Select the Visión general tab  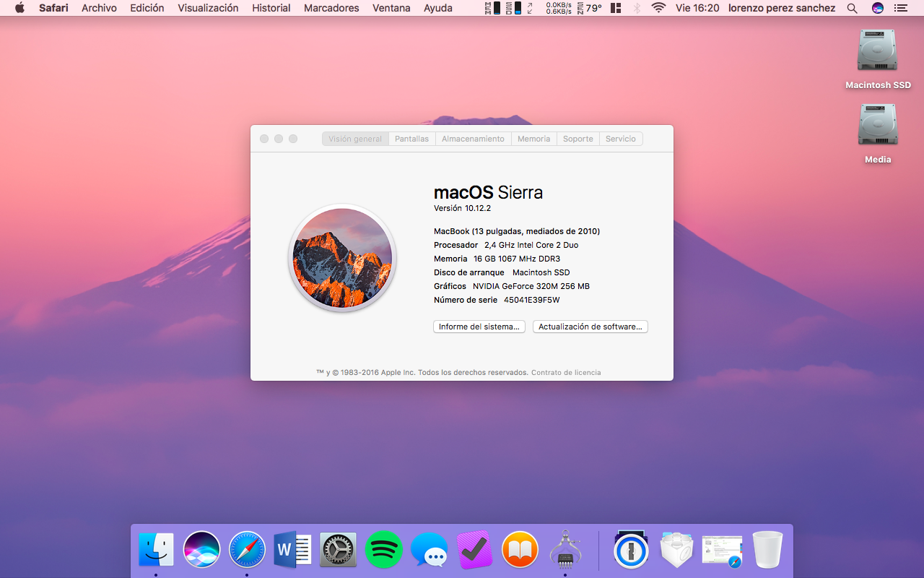[355, 139]
